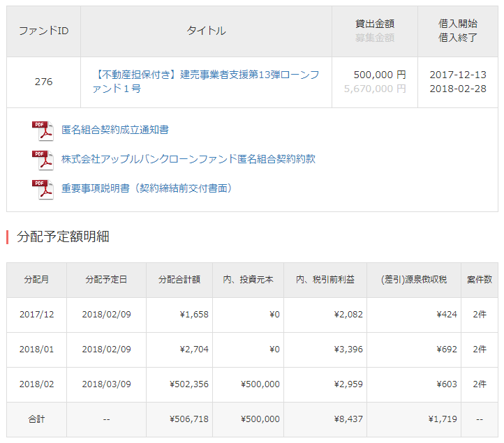Click PDF icon for 匿名組合契約成立通知書
This screenshot has height=443, width=504.
click(x=42, y=130)
